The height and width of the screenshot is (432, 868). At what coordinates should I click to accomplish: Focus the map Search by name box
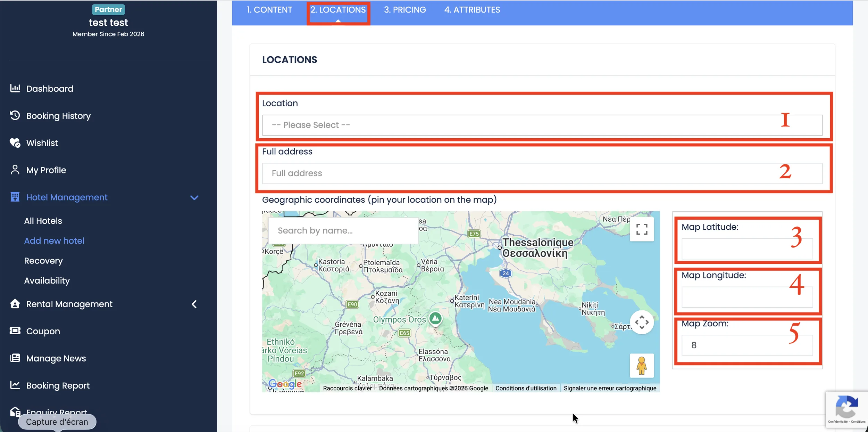pyautogui.click(x=343, y=230)
